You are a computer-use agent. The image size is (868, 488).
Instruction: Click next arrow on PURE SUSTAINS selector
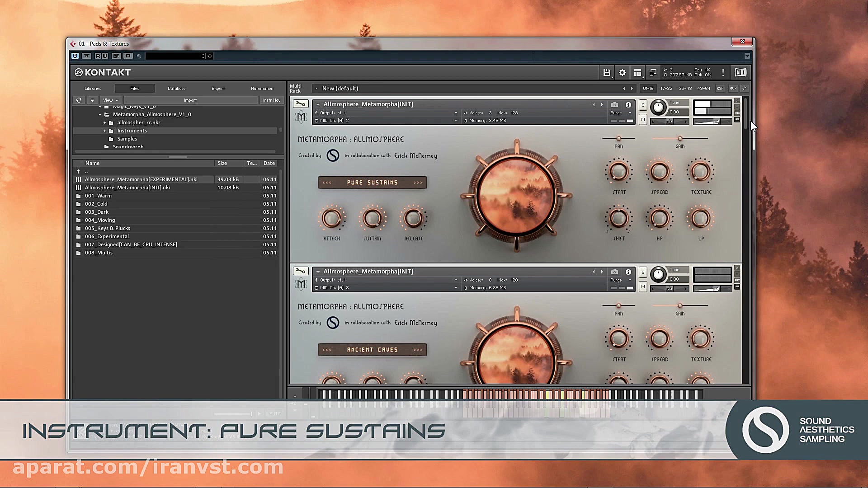418,183
